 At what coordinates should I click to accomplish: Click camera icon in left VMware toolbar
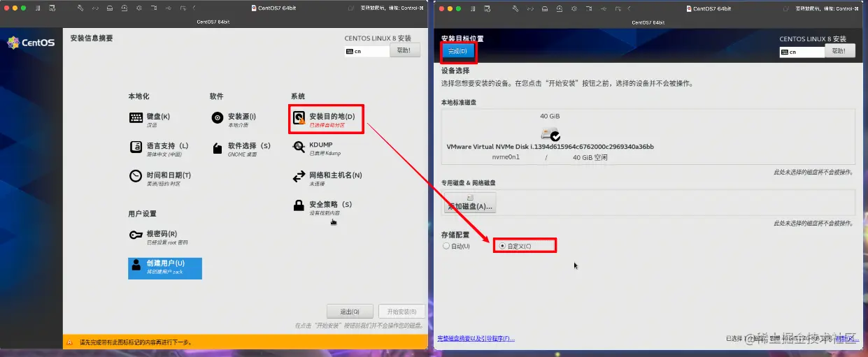point(153,8)
